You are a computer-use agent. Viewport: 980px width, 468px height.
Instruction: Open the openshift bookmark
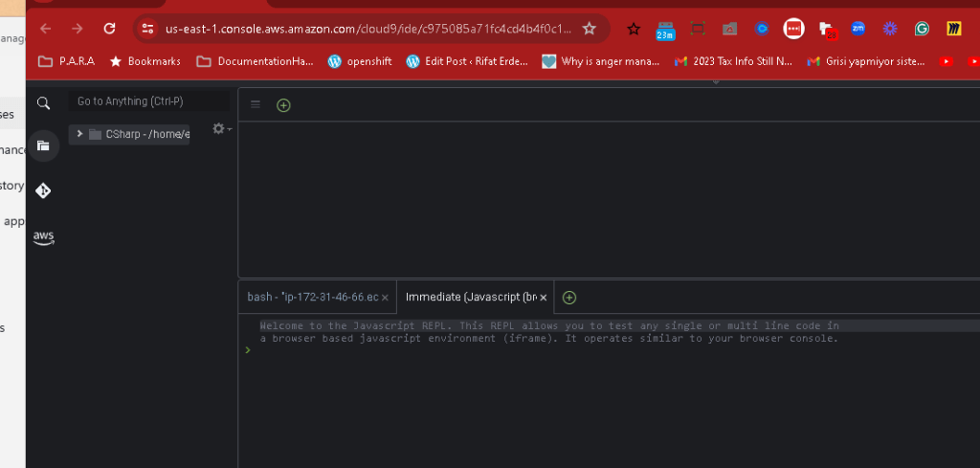coord(360,61)
